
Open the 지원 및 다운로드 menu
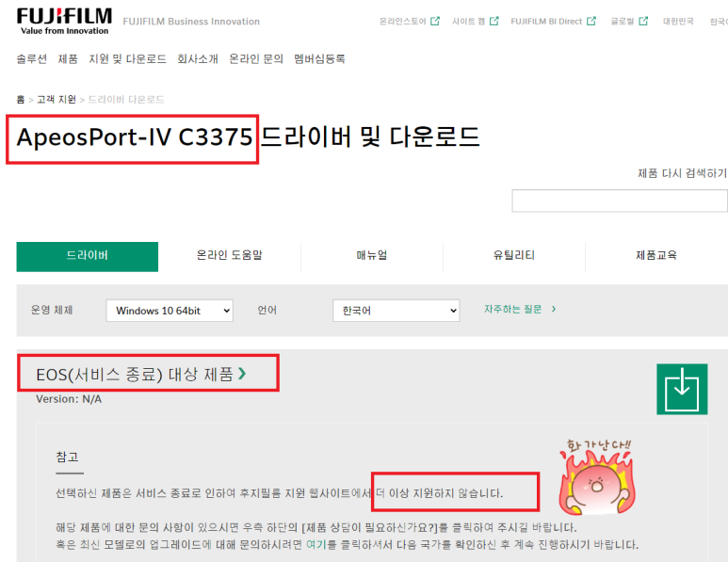(x=127, y=59)
